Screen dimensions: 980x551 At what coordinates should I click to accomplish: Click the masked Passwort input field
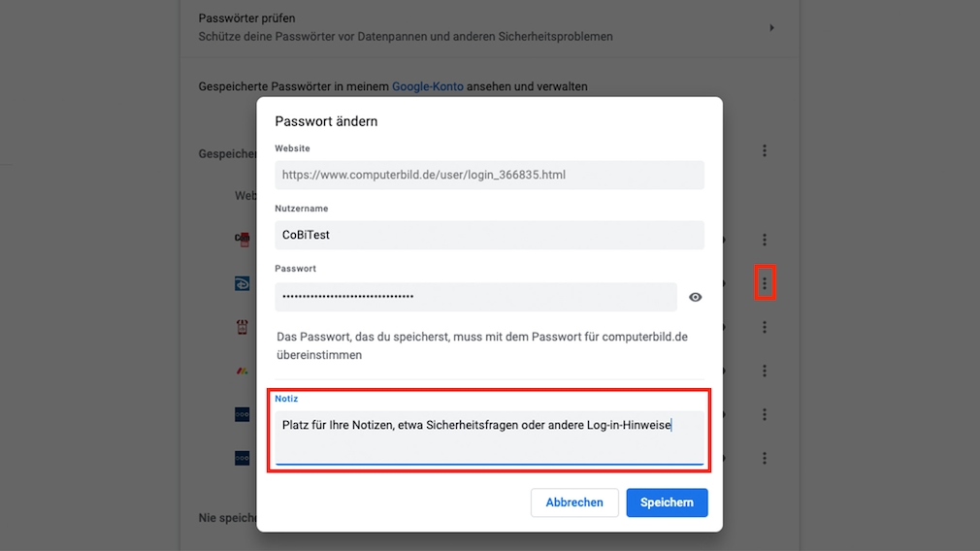click(x=475, y=297)
